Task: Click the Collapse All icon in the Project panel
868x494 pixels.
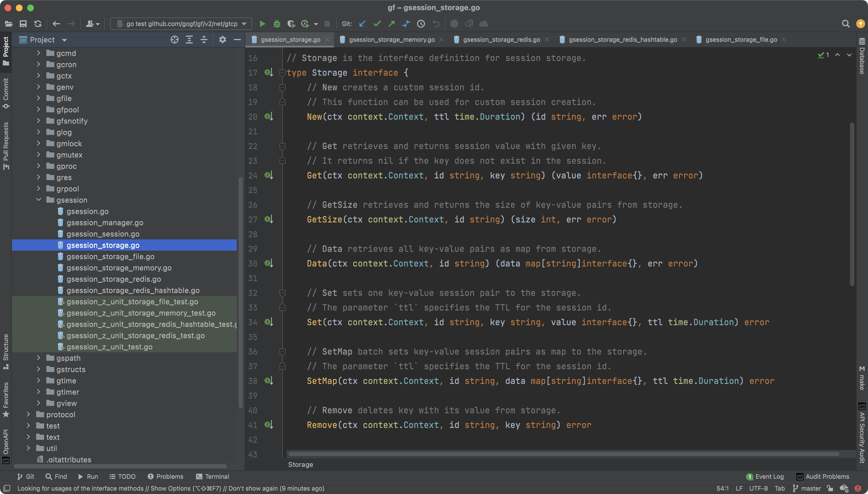Action: tap(204, 40)
